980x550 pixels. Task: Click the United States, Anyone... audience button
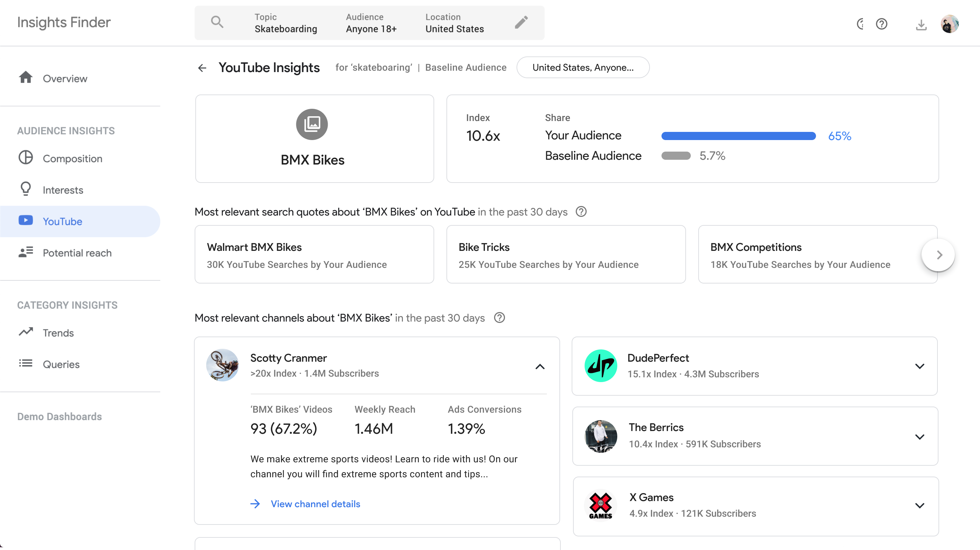click(583, 68)
